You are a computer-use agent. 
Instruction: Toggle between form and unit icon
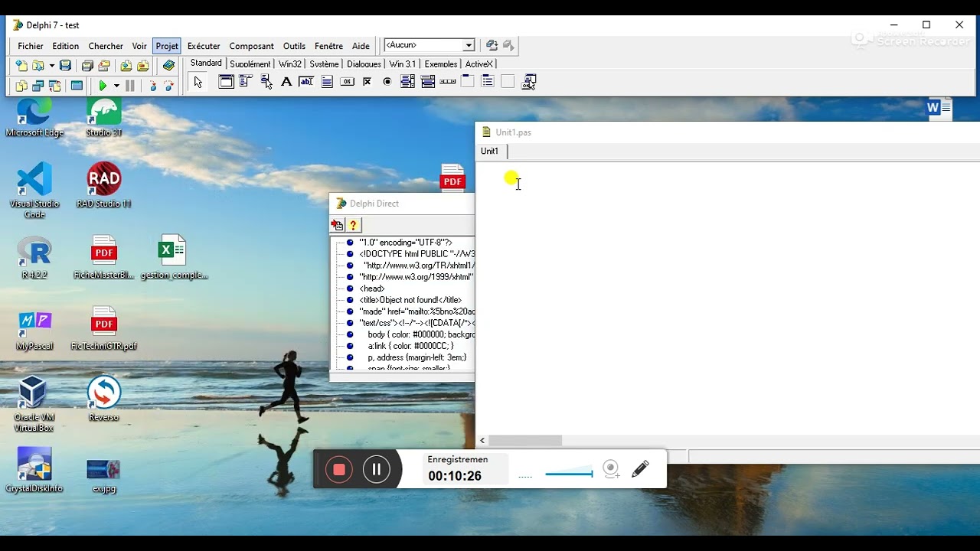(x=54, y=86)
